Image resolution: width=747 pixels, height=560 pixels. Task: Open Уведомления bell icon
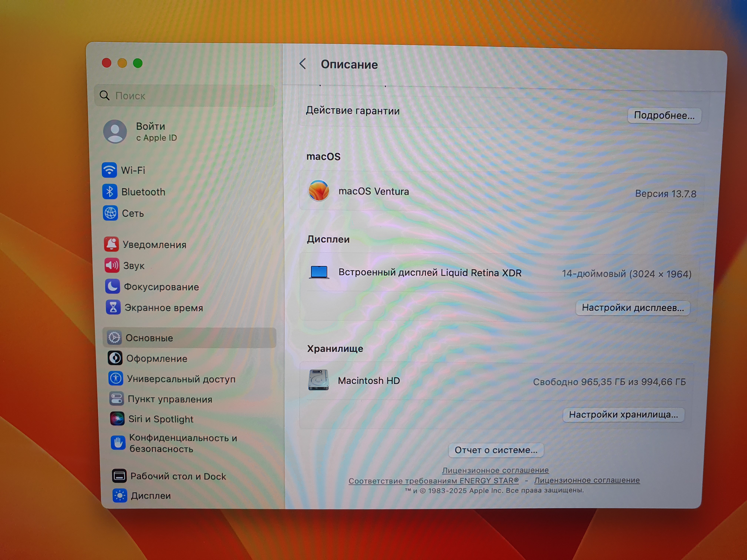[112, 244]
